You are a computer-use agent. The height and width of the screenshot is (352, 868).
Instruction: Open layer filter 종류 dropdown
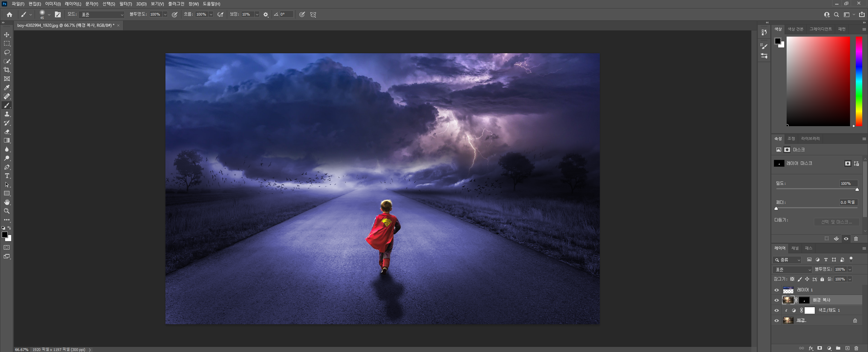pyautogui.click(x=787, y=260)
